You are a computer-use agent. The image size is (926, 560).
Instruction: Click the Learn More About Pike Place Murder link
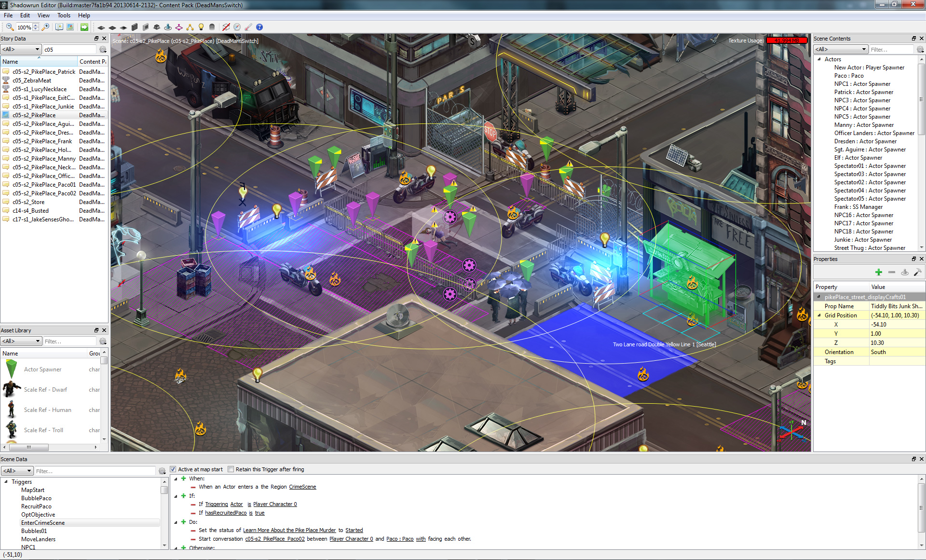click(289, 531)
